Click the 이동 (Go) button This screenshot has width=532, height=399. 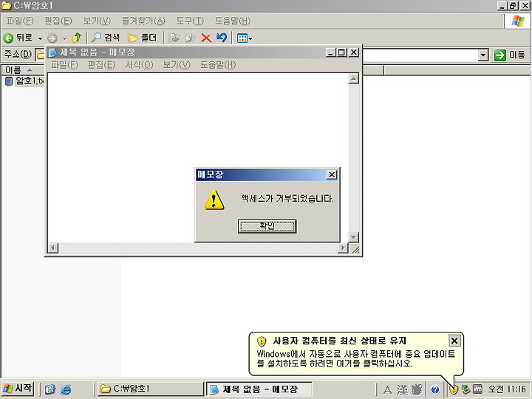pyautogui.click(x=510, y=55)
